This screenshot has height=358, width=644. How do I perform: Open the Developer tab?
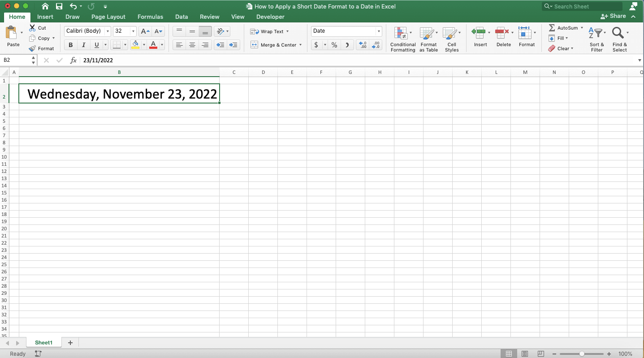coord(270,17)
